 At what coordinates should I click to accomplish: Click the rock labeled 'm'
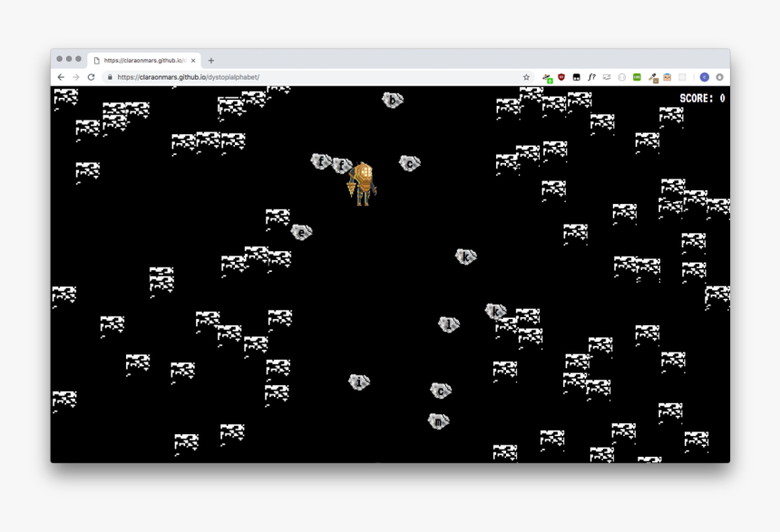tap(438, 421)
